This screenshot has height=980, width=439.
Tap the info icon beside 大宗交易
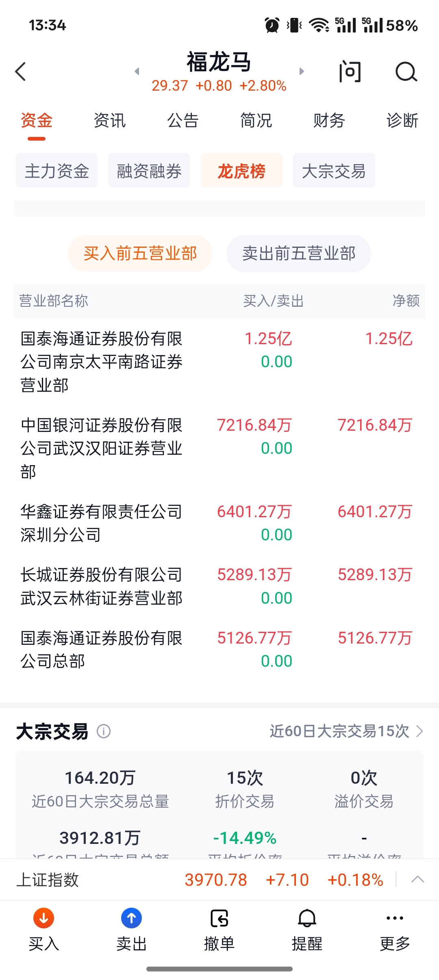(x=104, y=731)
